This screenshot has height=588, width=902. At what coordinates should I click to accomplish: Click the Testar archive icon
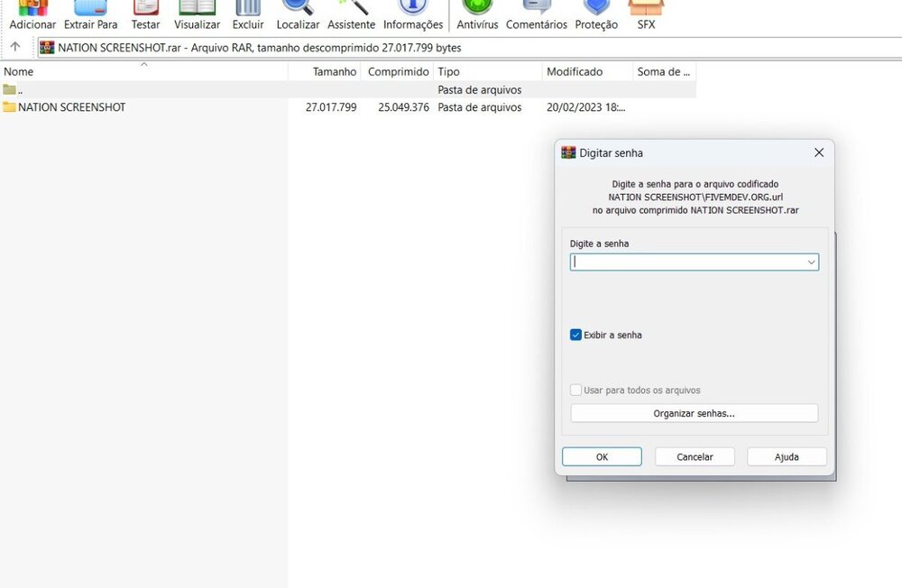[145, 13]
